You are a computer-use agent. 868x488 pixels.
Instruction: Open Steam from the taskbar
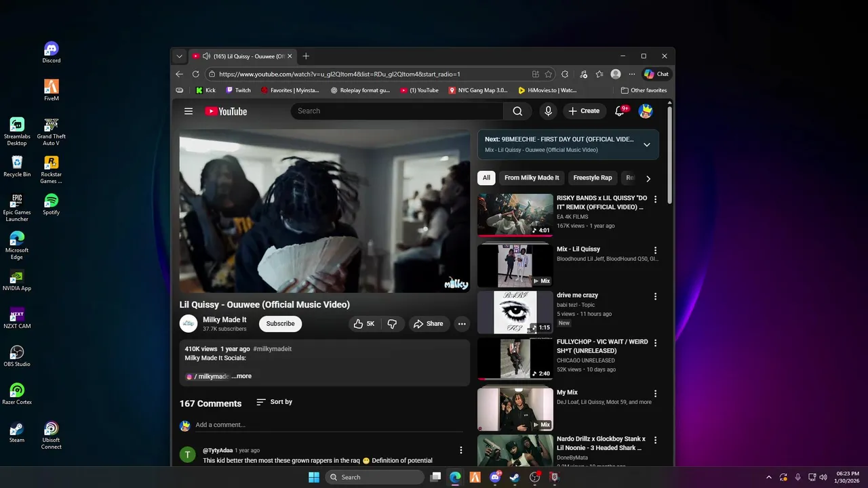coord(515,477)
